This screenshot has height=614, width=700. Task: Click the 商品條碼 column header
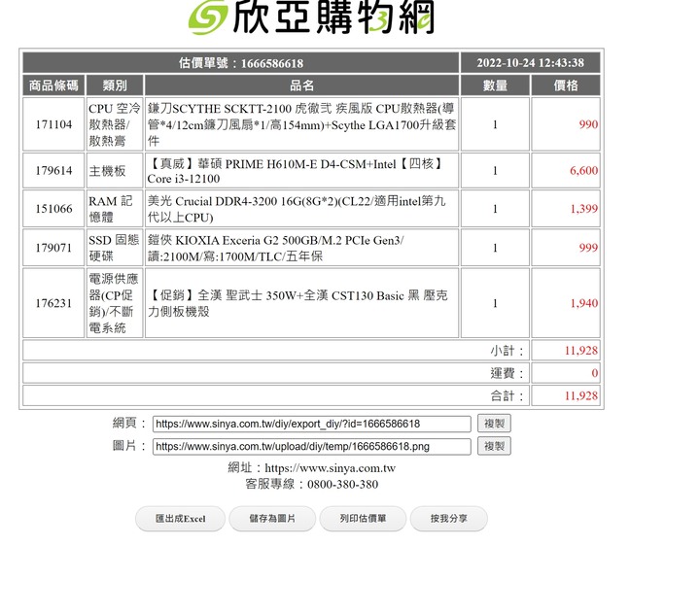(x=53, y=85)
